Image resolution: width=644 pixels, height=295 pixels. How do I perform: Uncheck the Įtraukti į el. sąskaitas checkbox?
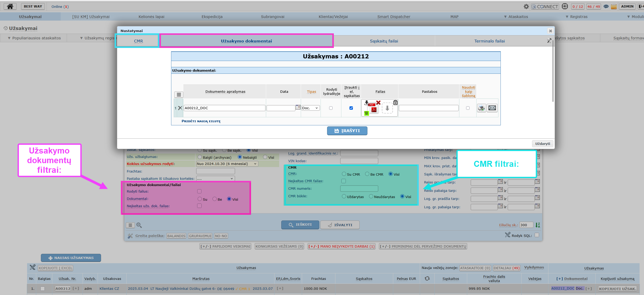[351, 108]
